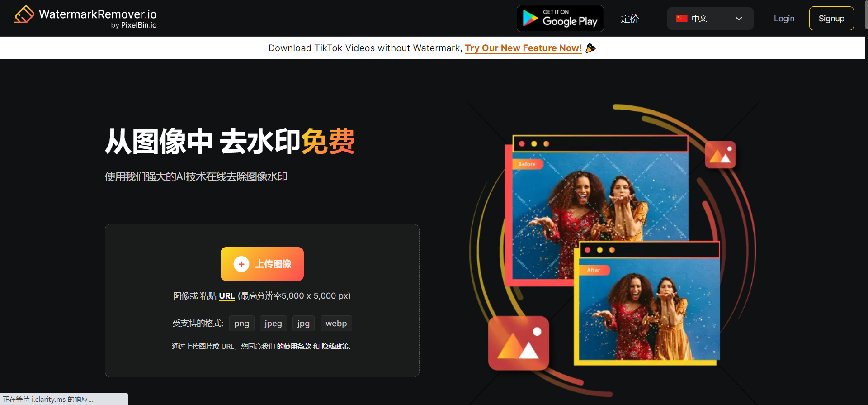This screenshot has width=868, height=405.
Task: Click the URL paste link
Action: 226,296
